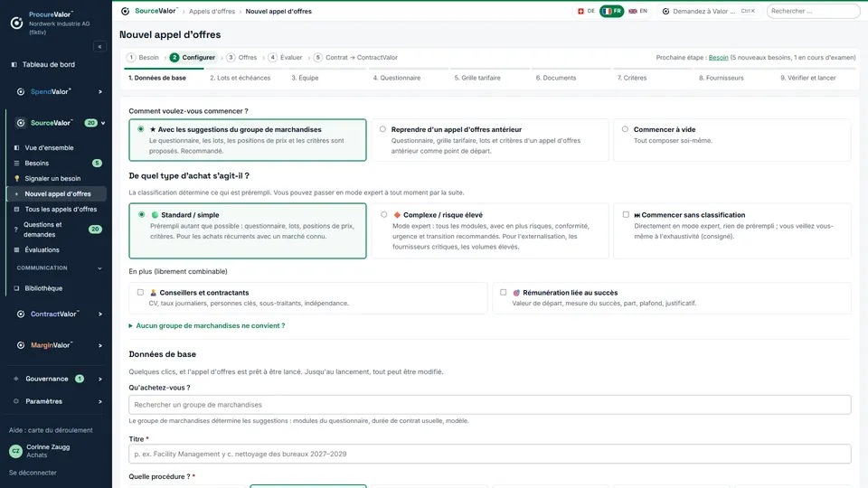Click the SourceValor icon in the breadcrumb
868x488 pixels.
pyautogui.click(x=125, y=11)
